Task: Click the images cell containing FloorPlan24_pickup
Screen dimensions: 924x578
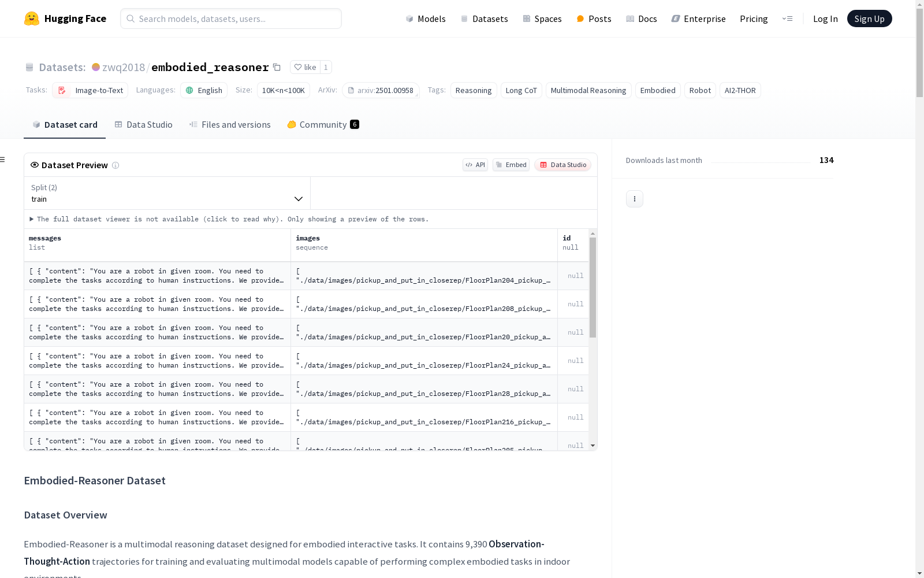Action: point(424,361)
